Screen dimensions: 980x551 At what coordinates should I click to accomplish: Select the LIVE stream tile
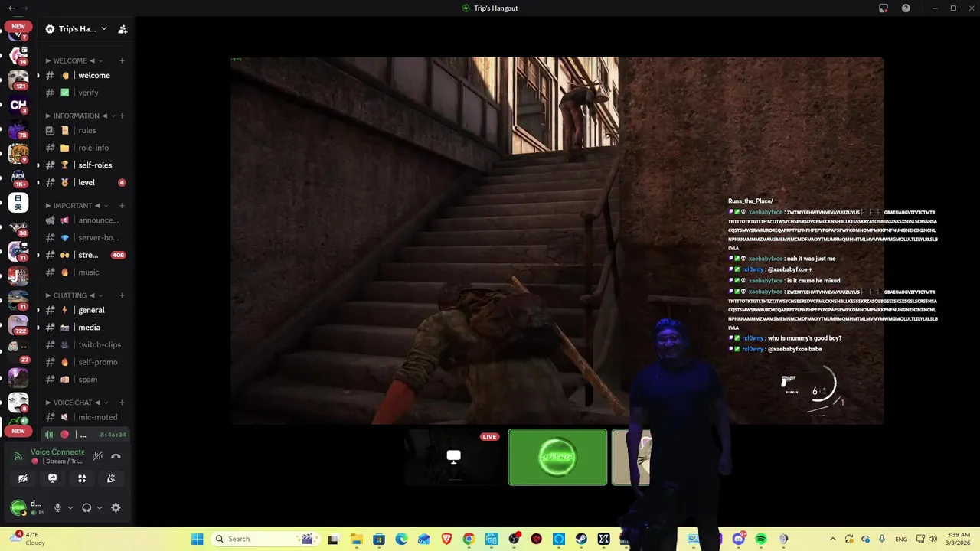(454, 457)
